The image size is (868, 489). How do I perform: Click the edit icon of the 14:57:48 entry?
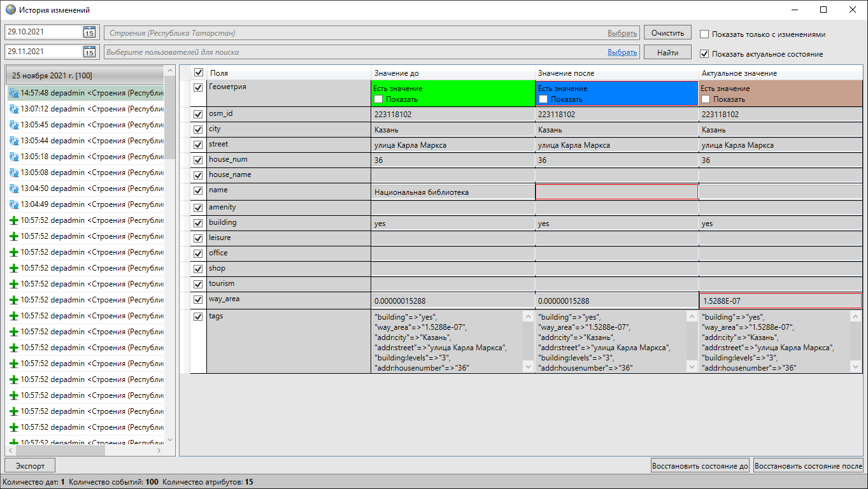point(14,93)
